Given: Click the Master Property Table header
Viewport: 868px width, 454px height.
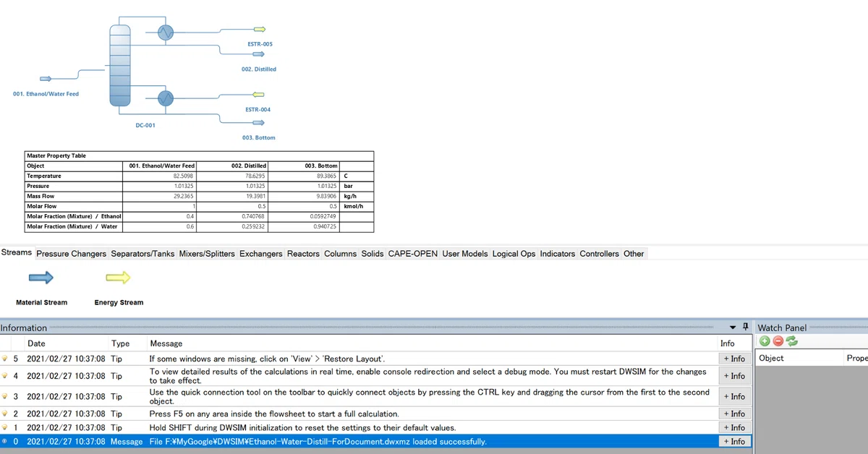Looking at the screenshot, I should coord(56,155).
